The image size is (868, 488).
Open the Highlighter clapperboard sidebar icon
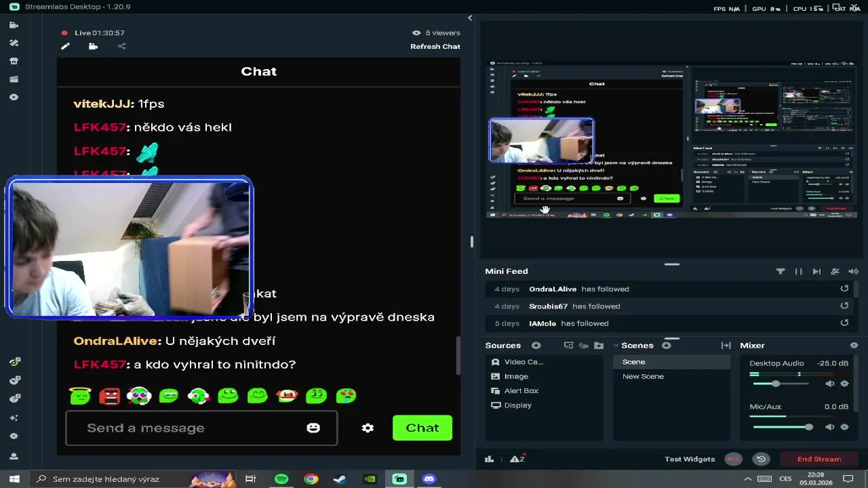[14, 79]
